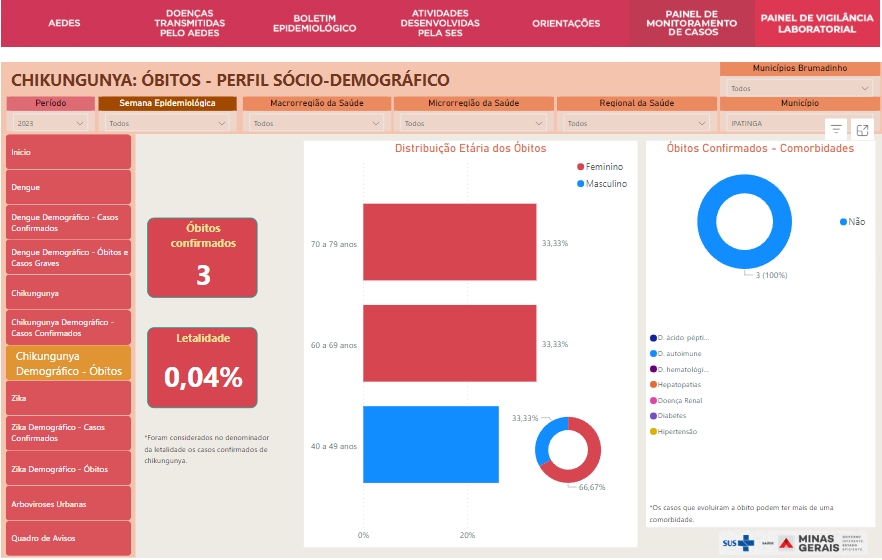Click the SUS logo in the footer

[x=739, y=541]
